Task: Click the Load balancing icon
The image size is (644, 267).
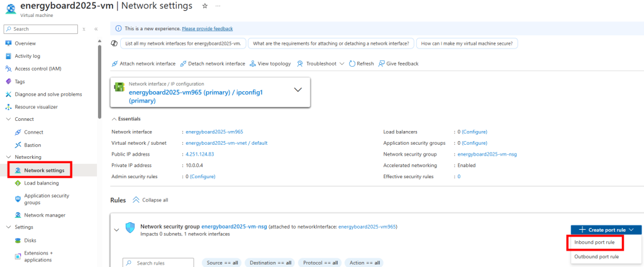Action: 18,183
